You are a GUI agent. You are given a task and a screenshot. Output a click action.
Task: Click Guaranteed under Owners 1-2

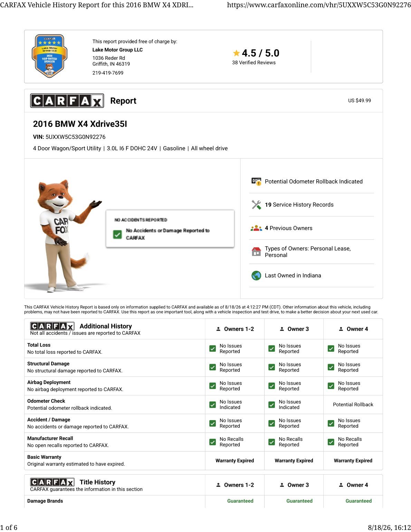coord(240,501)
